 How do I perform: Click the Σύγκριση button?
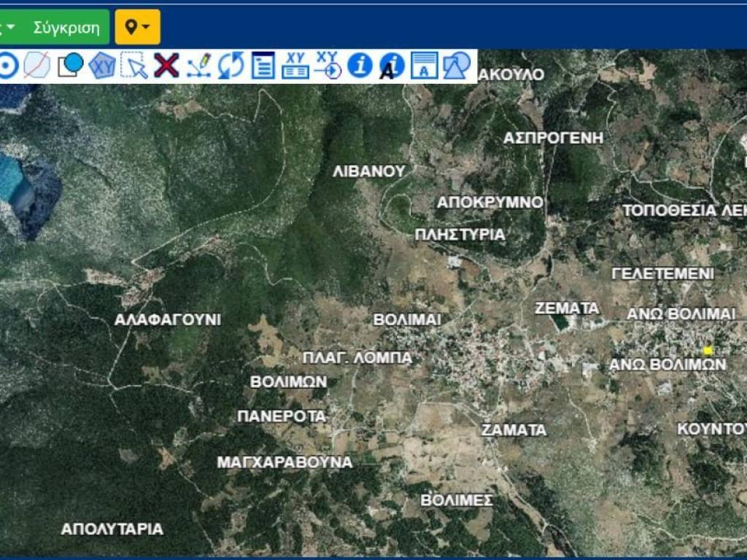[x=66, y=28]
